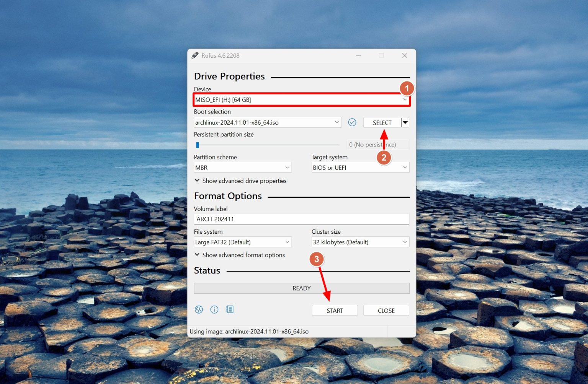The height and width of the screenshot is (384, 588).
Task: Click the persistent partition size slider
Action: point(267,145)
